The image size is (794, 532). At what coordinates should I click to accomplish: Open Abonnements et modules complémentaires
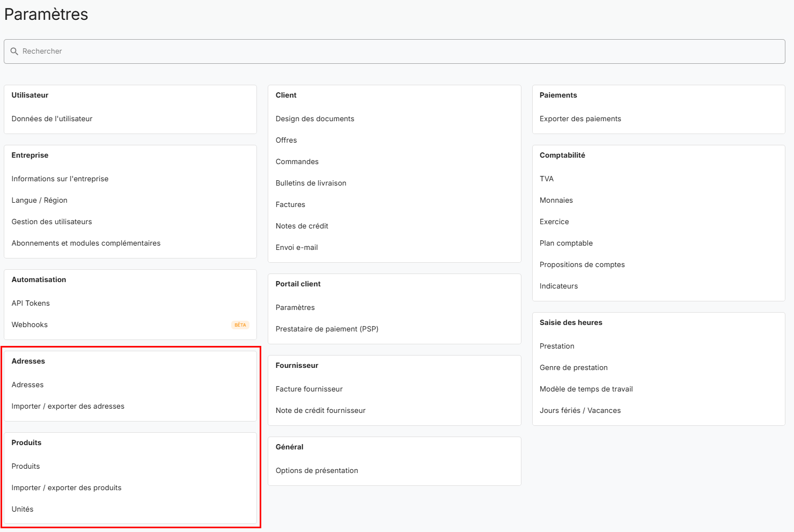click(86, 243)
